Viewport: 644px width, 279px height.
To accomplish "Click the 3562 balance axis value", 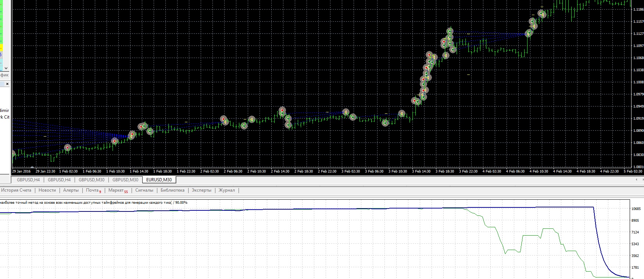I will coord(635,256).
